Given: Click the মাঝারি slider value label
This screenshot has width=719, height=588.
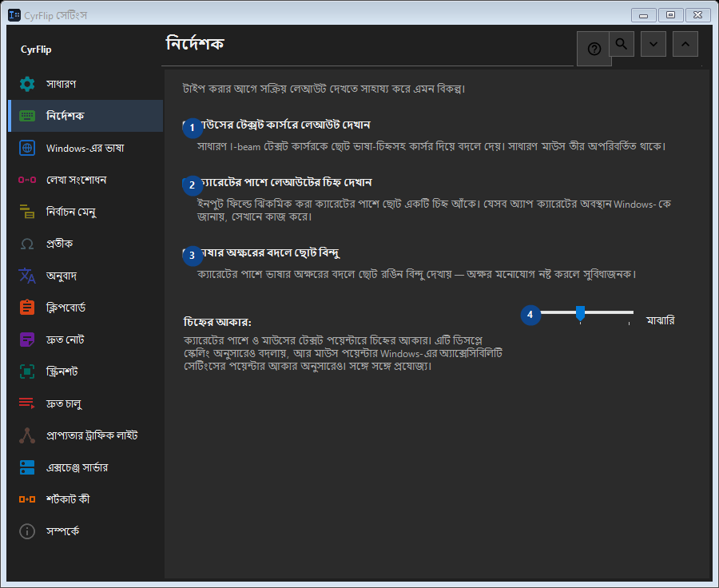Looking at the screenshot, I should [x=661, y=320].
